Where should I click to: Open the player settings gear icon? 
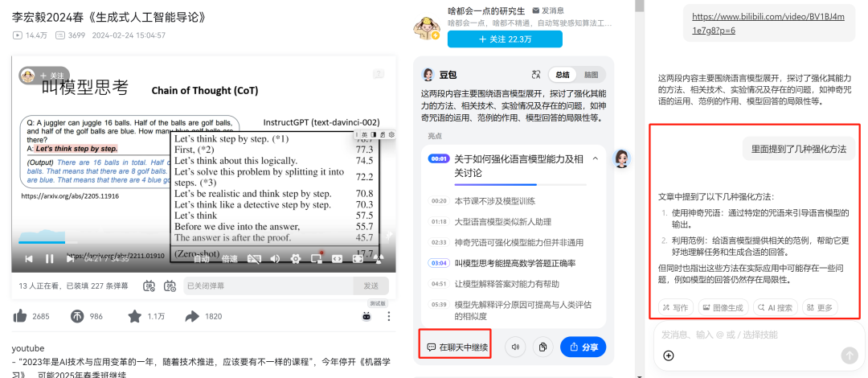pos(296,258)
